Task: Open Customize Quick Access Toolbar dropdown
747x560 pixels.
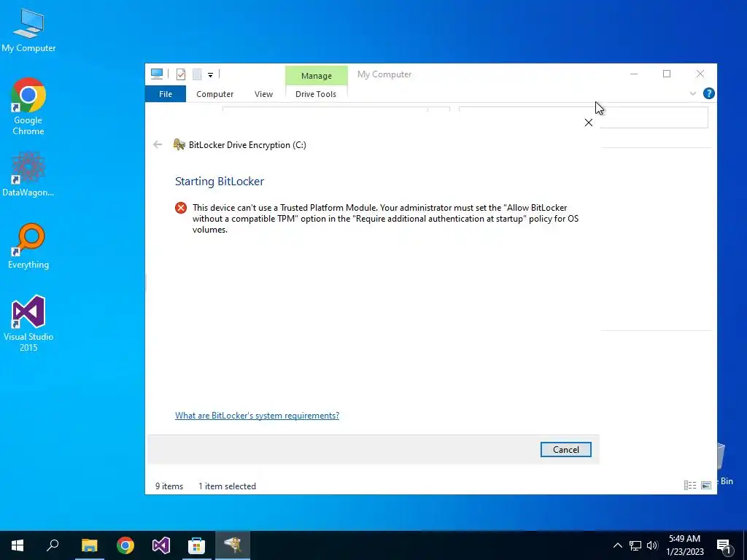Action: pos(210,74)
